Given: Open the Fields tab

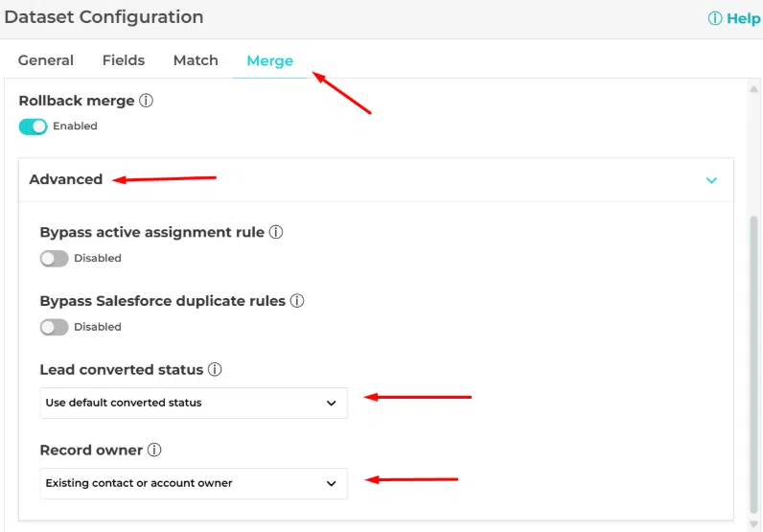Looking at the screenshot, I should (x=124, y=60).
